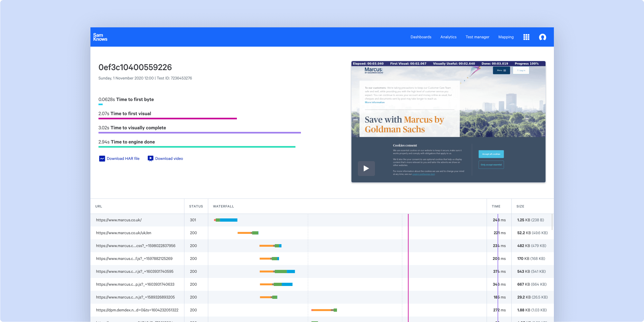This screenshot has height=322, width=644.
Task: Open the Dashboards menu
Action: [421, 37]
